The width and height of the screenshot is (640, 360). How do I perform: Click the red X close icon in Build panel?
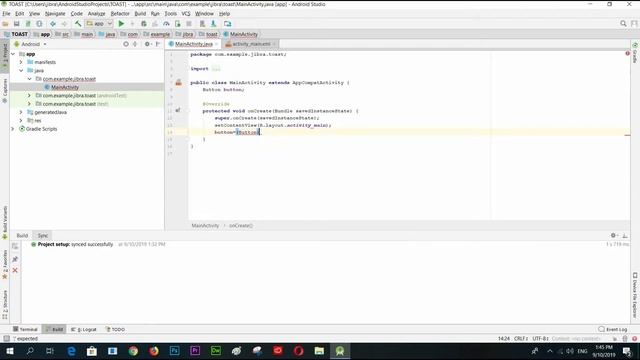coord(15,270)
